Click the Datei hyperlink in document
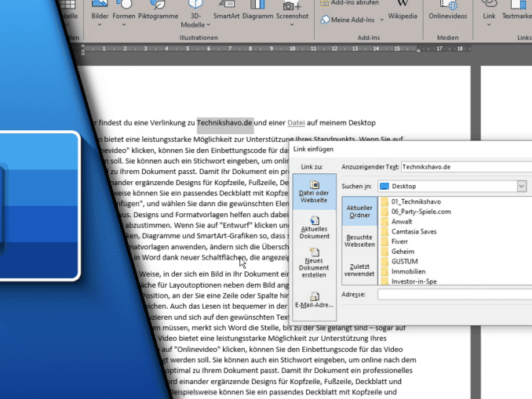The width and height of the screenshot is (532, 399). [x=296, y=123]
